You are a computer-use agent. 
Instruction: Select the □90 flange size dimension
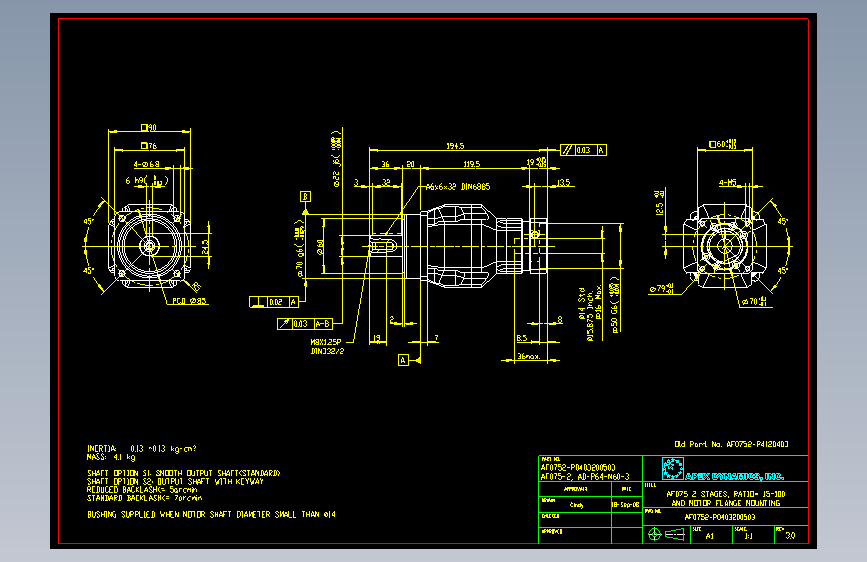click(148, 128)
